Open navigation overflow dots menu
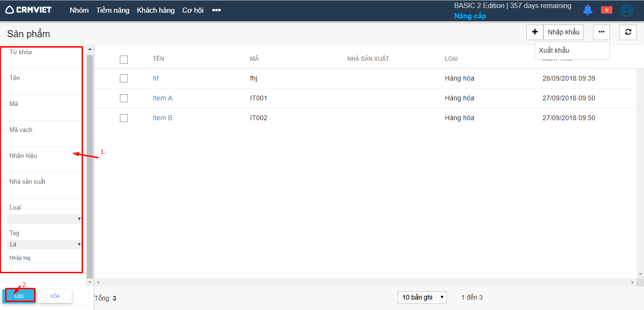Image resolution: width=644 pixels, height=310 pixels. [217, 10]
